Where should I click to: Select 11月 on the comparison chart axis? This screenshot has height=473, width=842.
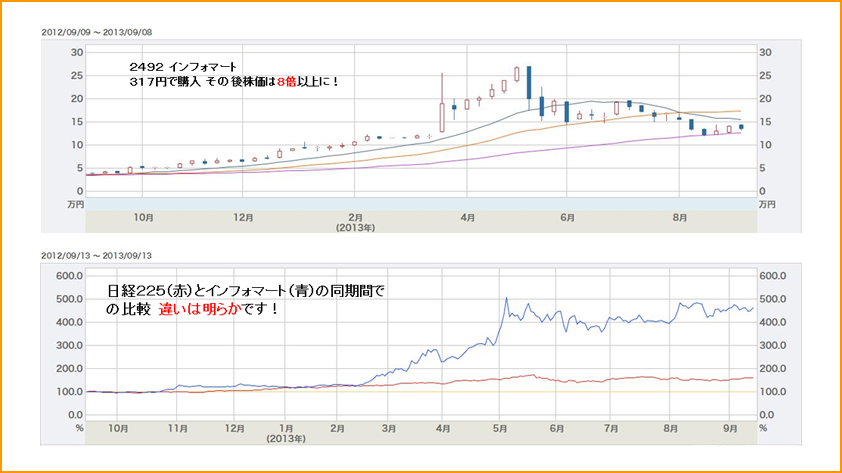tap(177, 427)
